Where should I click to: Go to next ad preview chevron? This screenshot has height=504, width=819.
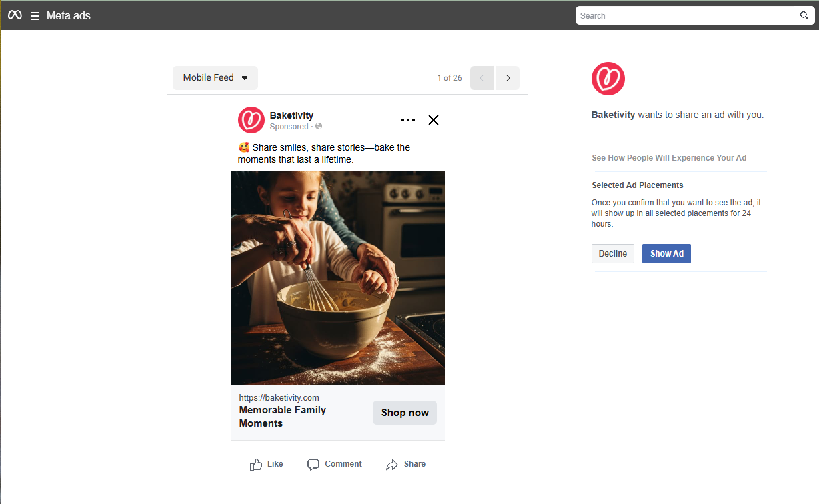click(x=508, y=78)
